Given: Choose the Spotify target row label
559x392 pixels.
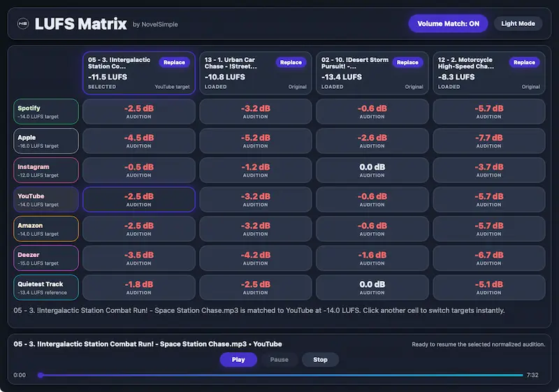Looking at the screenshot, I should pyautogui.click(x=46, y=112).
